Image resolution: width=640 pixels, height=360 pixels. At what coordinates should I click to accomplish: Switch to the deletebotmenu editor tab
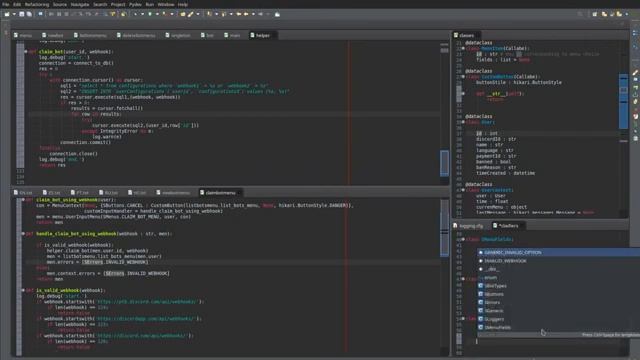[x=136, y=36]
